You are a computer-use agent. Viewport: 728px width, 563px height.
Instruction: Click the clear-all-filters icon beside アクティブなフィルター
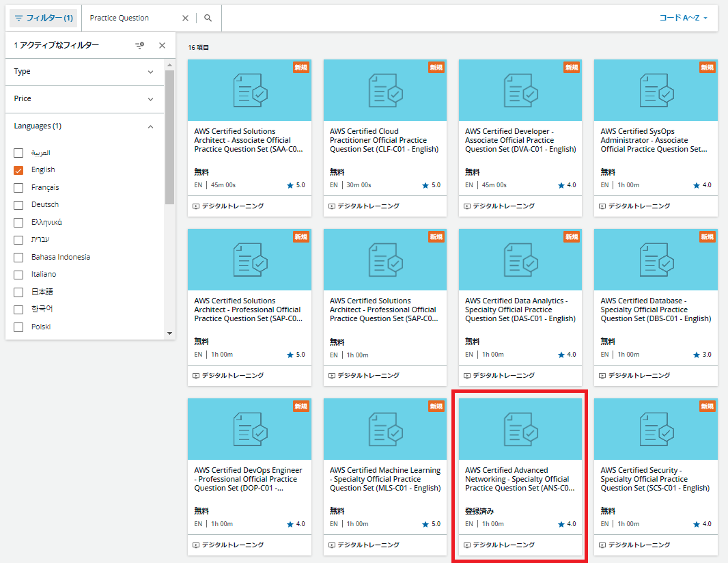point(139,46)
